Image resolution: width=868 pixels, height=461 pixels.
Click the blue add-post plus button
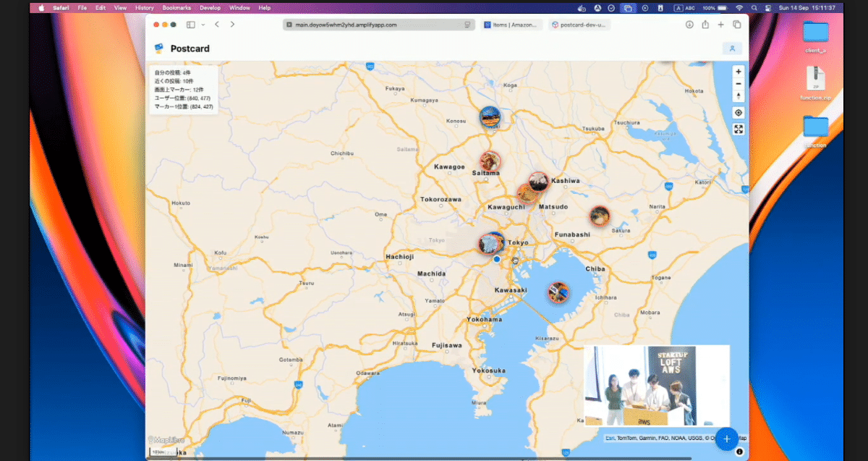[727, 439]
